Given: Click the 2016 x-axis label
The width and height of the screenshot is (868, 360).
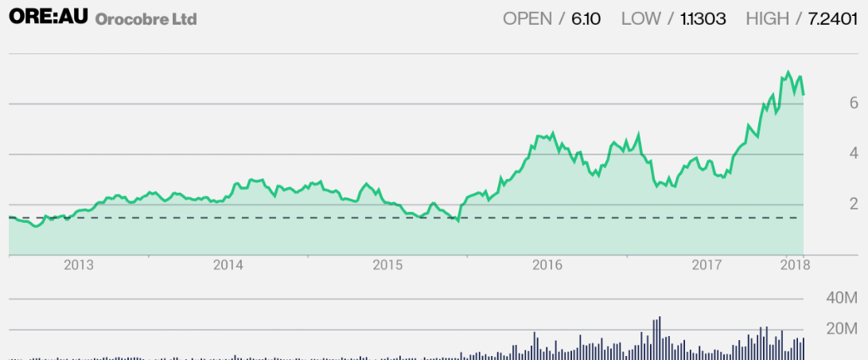Looking at the screenshot, I should pyautogui.click(x=547, y=265).
